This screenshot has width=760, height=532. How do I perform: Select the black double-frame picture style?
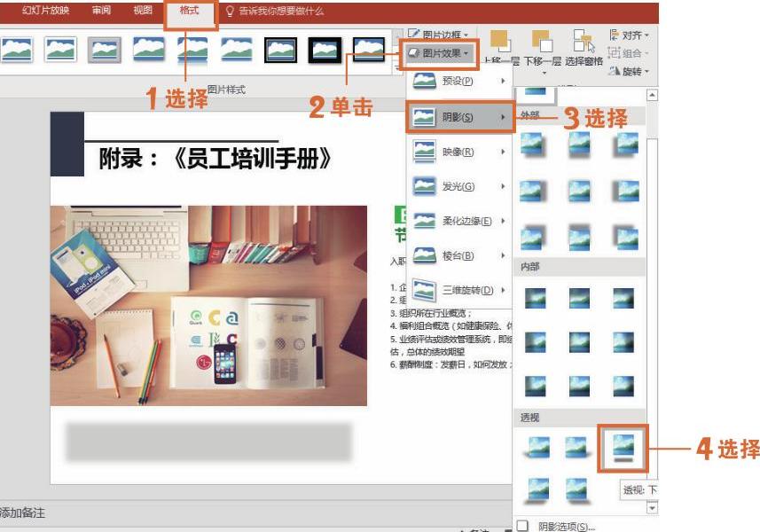(280, 50)
